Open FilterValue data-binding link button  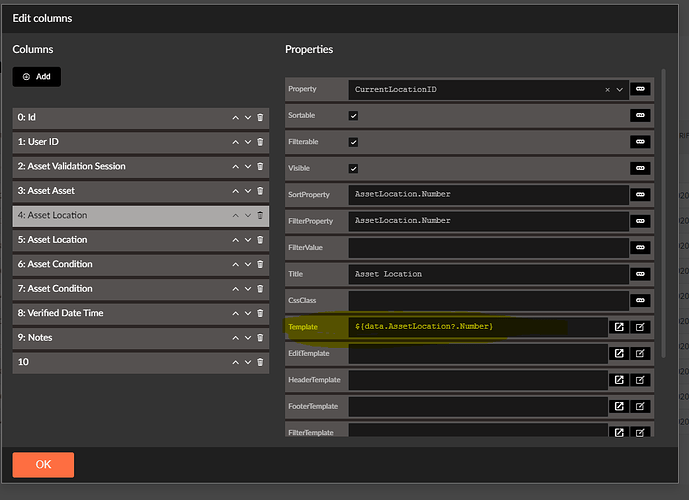[640, 247]
